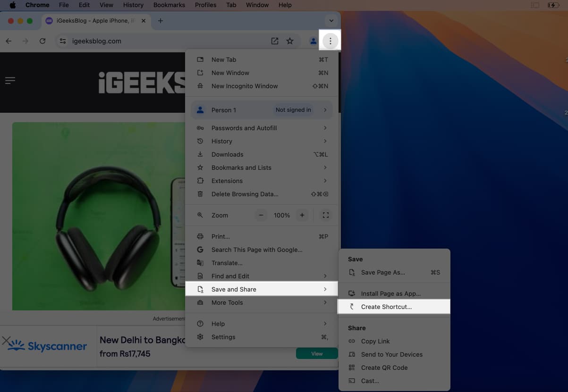This screenshot has height=392, width=568.
Task: Expand the Help submenu
Action: point(262,324)
